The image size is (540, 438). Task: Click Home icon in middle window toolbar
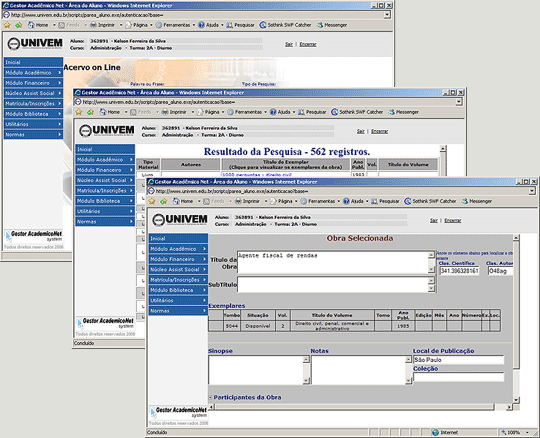pos(103,112)
